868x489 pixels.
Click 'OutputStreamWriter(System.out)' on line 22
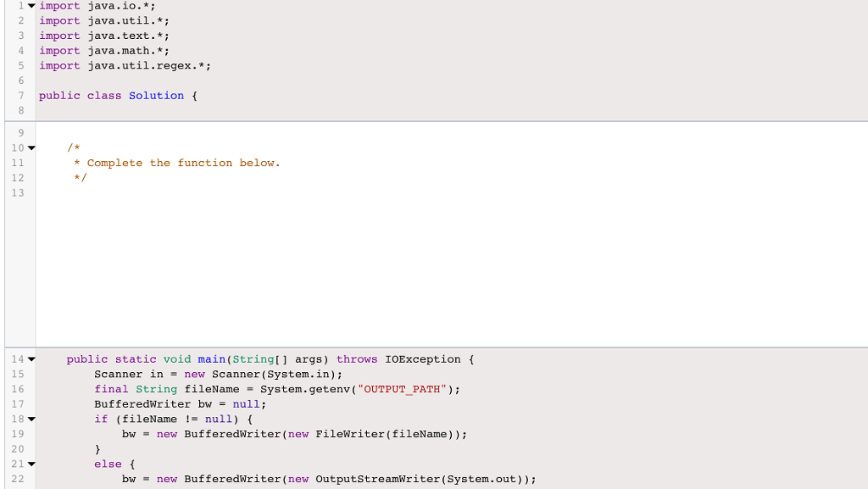pos(419,479)
